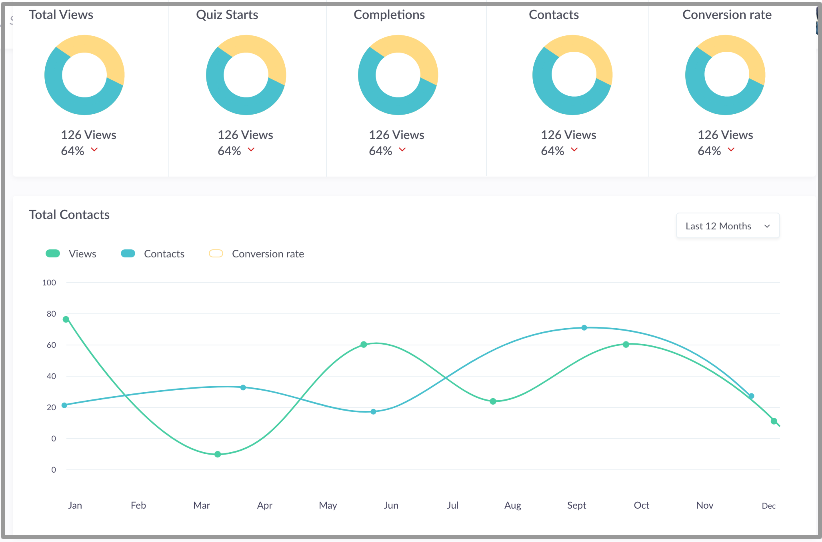Click red down arrow under Total Views

coord(94,150)
